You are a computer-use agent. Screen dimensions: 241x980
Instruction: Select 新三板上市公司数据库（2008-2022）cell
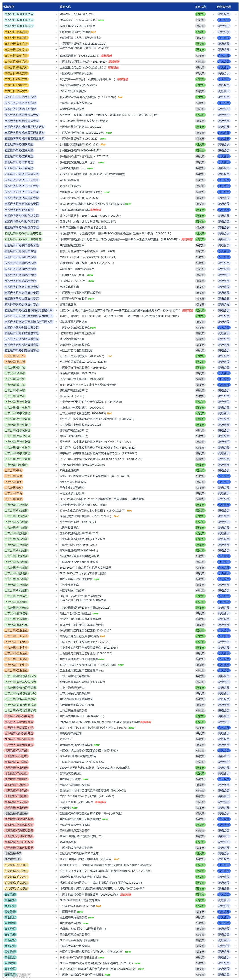coord(126,356)
